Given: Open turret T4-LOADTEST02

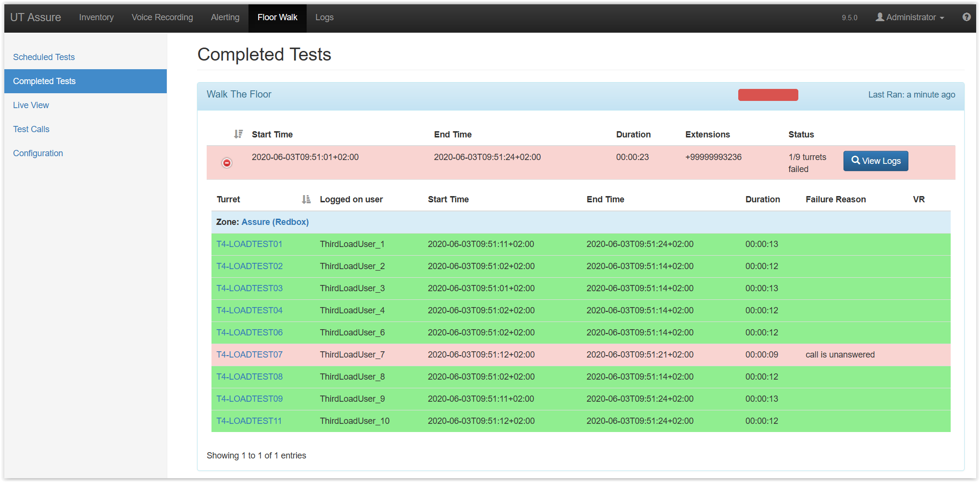Looking at the screenshot, I should point(249,266).
